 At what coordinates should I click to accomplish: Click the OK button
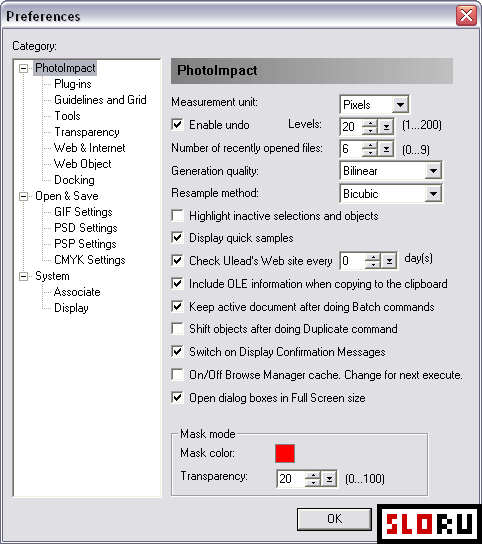(x=334, y=519)
